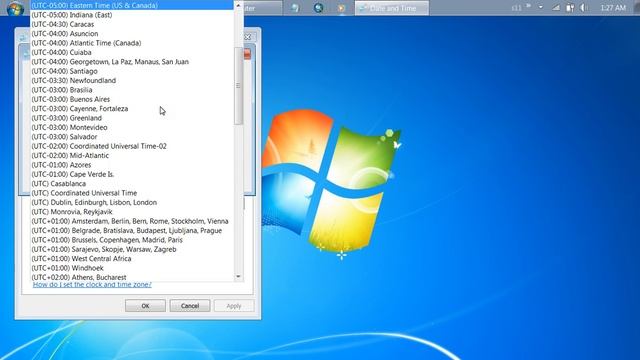
Task: Pick Atlantic Time (Canada)
Action: pyautogui.click(x=132, y=43)
